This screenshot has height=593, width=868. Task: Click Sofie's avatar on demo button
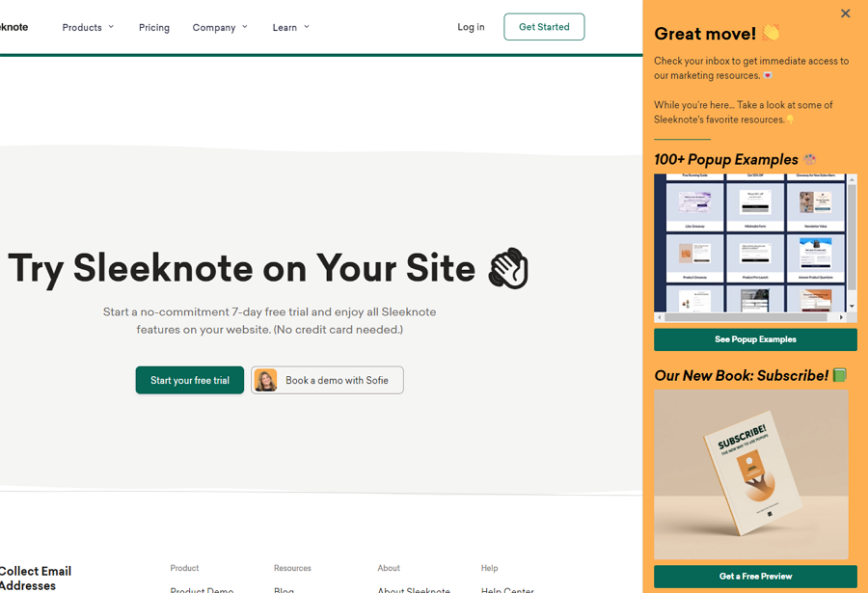pos(265,380)
